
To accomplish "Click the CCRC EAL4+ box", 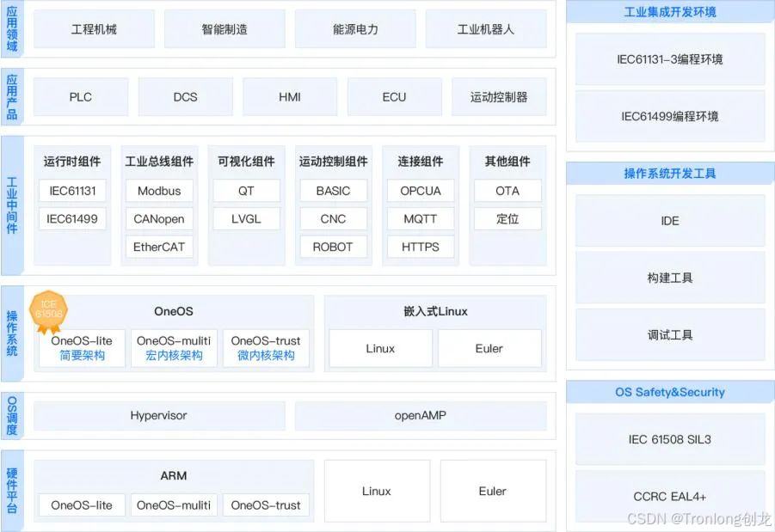I will click(670, 497).
